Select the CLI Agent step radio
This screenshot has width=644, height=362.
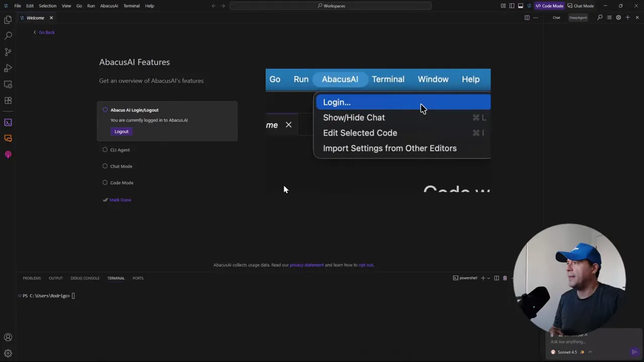(105, 150)
